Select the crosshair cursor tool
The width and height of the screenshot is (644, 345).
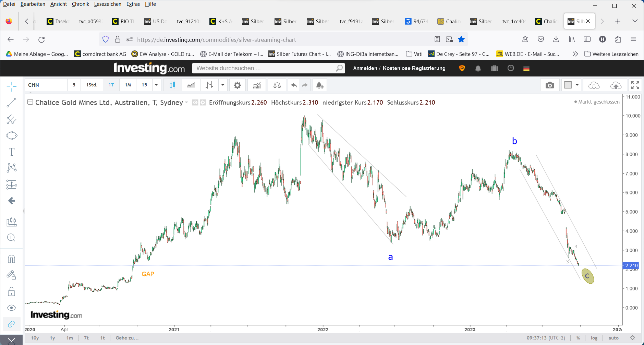coord(11,87)
